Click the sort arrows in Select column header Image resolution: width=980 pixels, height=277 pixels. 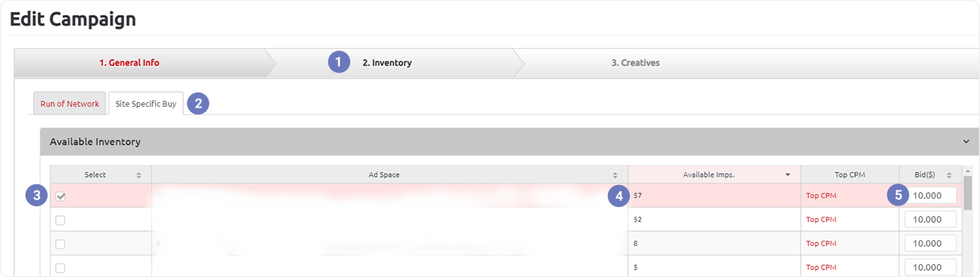(x=138, y=175)
